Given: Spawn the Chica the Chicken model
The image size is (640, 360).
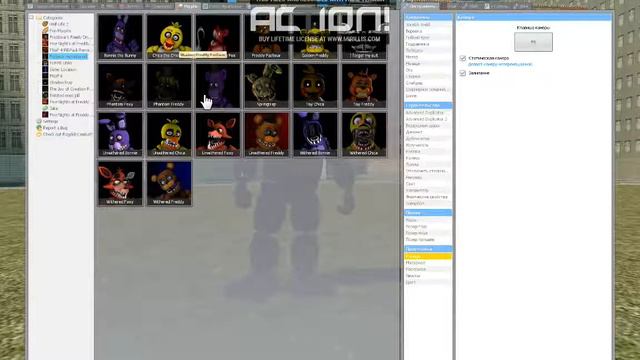Looking at the screenshot, I should (169, 37).
